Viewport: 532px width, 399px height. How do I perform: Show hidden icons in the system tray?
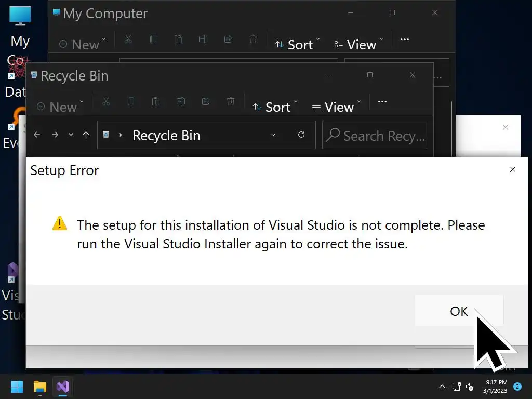click(x=442, y=387)
